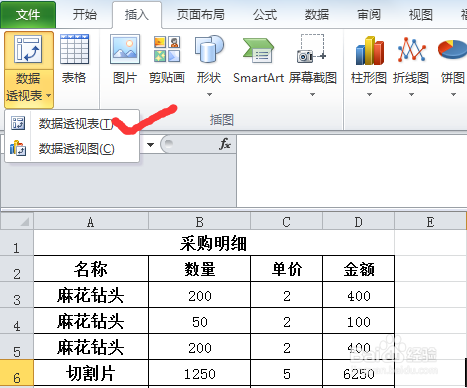Image resolution: width=467 pixels, height=388 pixels.
Task: Switch to the 视图 tab
Action: pyautogui.click(x=420, y=15)
